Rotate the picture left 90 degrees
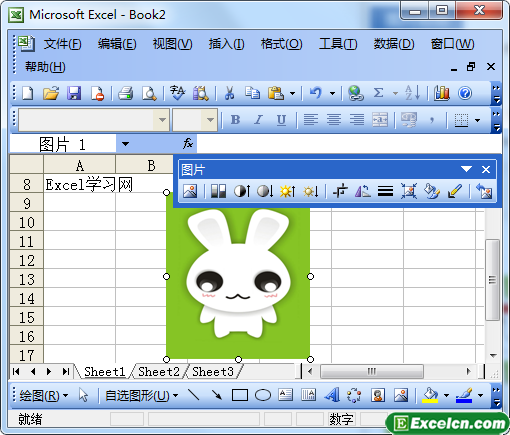 click(x=363, y=191)
